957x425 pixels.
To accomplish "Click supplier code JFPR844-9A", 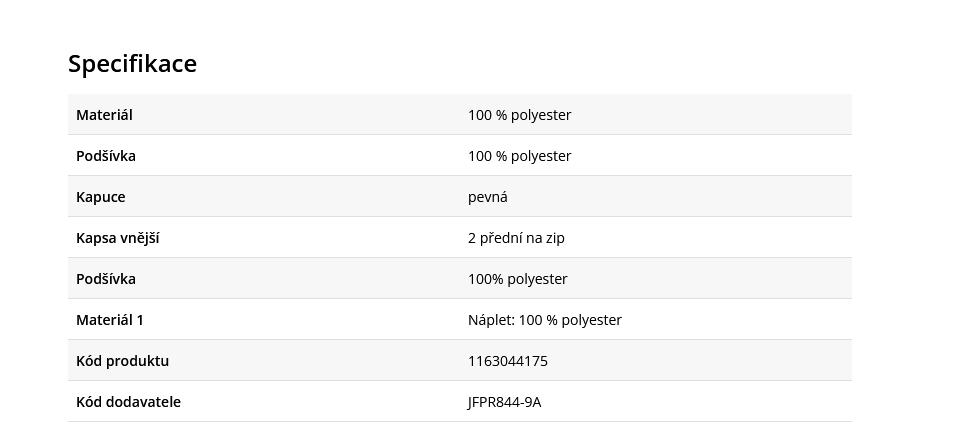I will coord(505,402).
